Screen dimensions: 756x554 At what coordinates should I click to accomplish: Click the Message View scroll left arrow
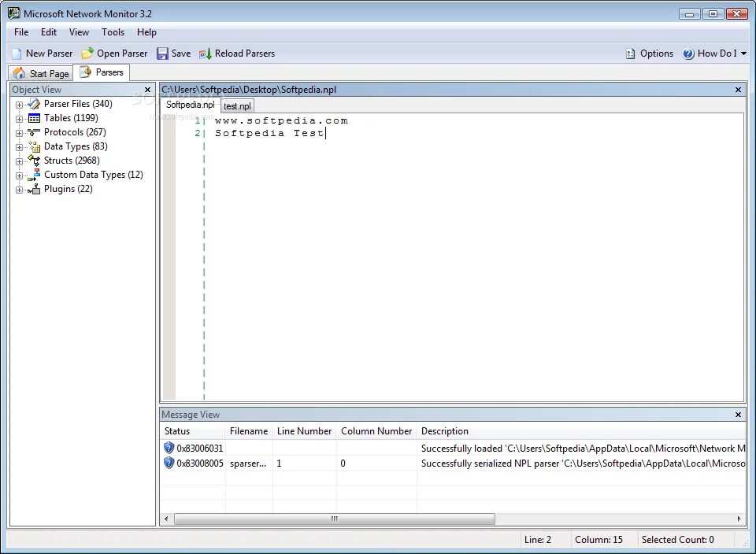(x=166, y=519)
